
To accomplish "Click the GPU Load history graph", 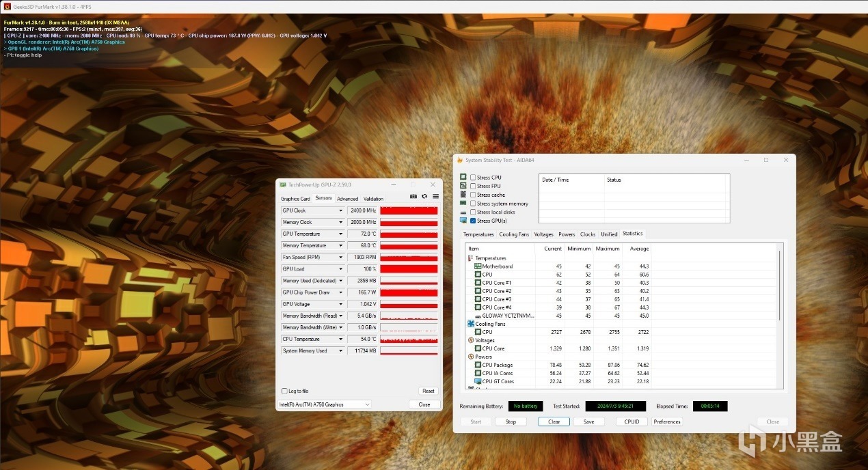I will (x=409, y=269).
